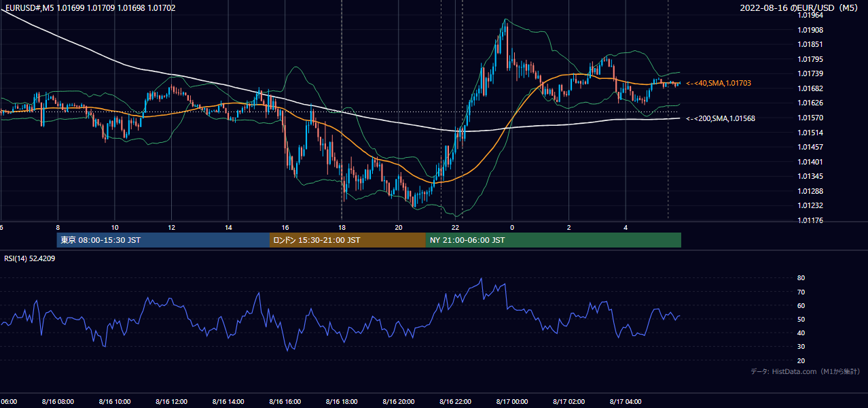Click RSI axis level 60
The width and height of the screenshot is (868, 408).
click(801, 305)
